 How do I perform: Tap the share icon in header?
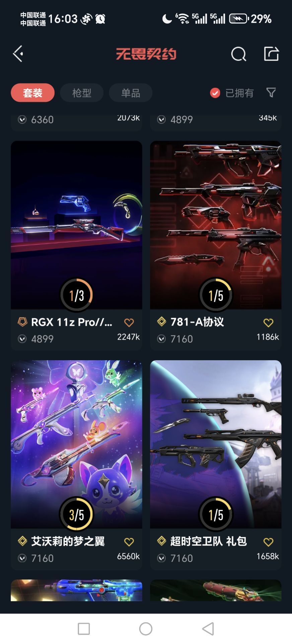pyautogui.click(x=271, y=54)
